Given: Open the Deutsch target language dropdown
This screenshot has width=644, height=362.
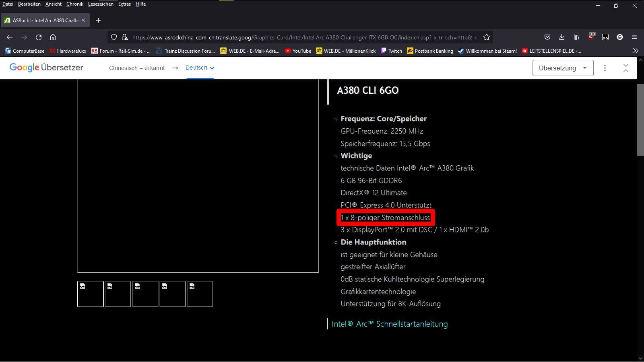Looking at the screenshot, I should point(200,68).
